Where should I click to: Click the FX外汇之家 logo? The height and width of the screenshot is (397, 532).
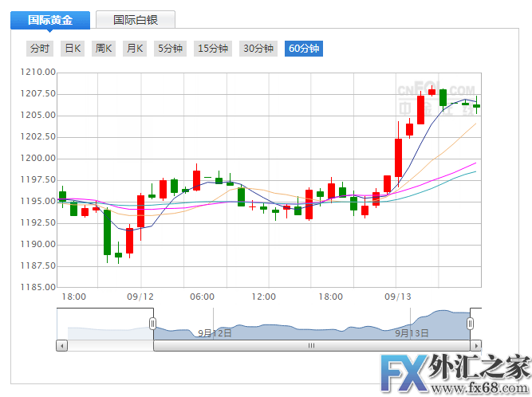[x=452, y=372]
